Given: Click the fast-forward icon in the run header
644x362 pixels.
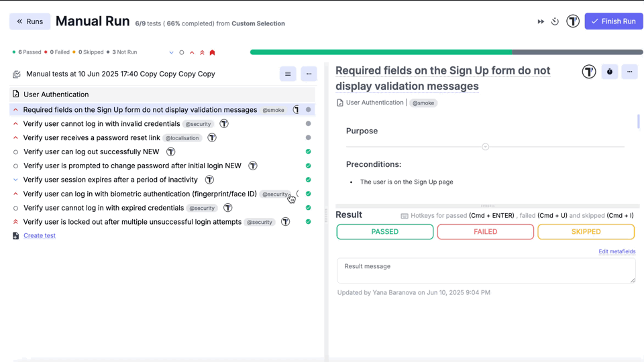Looking at the screenshot, I should tap(541, 21).
